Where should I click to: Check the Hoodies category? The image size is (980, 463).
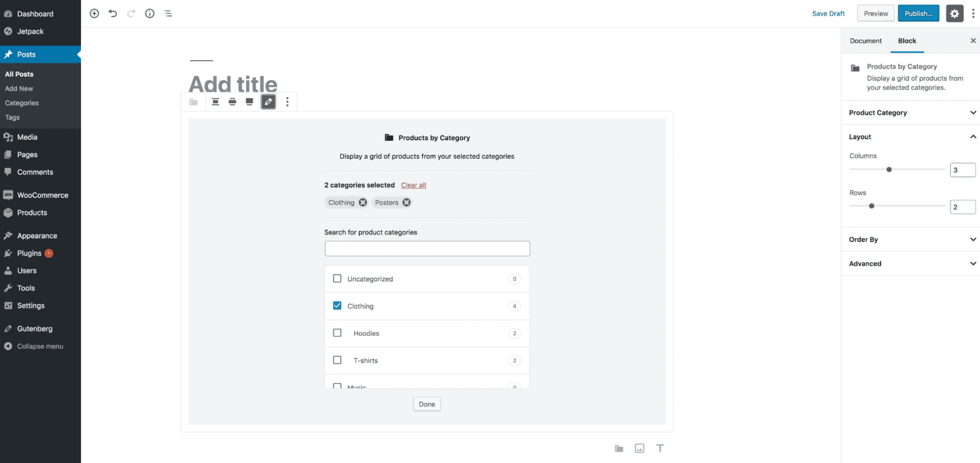[x=337, y=333]
